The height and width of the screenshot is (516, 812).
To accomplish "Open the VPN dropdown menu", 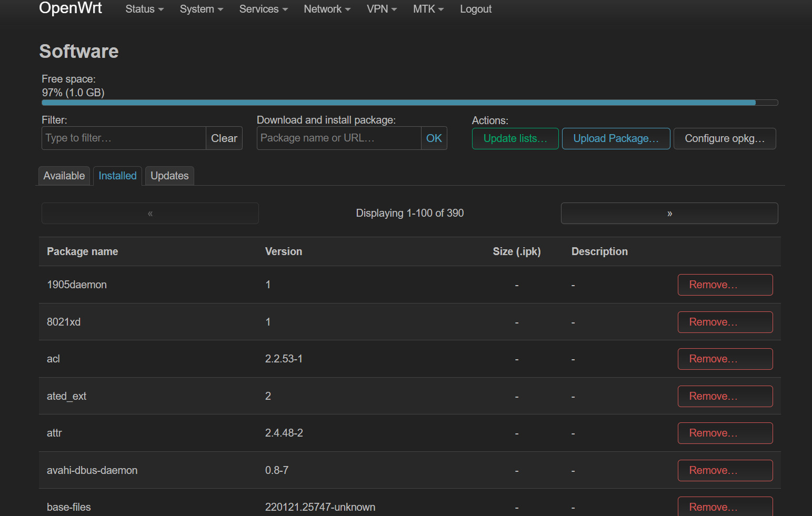I will click(x=382, y=9).
